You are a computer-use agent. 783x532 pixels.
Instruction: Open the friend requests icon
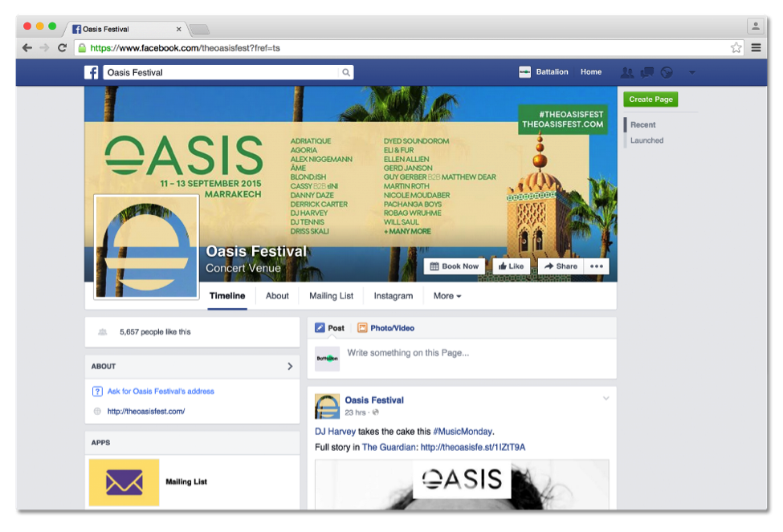(x=627, y=72)
